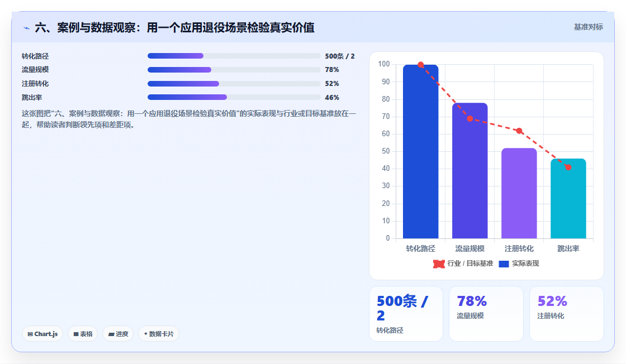Click the red benchmark point on 跳出率 bar
626x364 pixels.
click(568, 167)
